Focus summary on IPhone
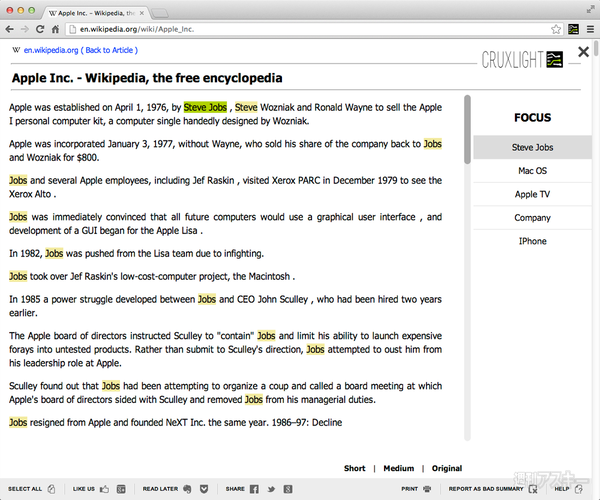Viewport: 600px width, 500px height. pos(532,241)
